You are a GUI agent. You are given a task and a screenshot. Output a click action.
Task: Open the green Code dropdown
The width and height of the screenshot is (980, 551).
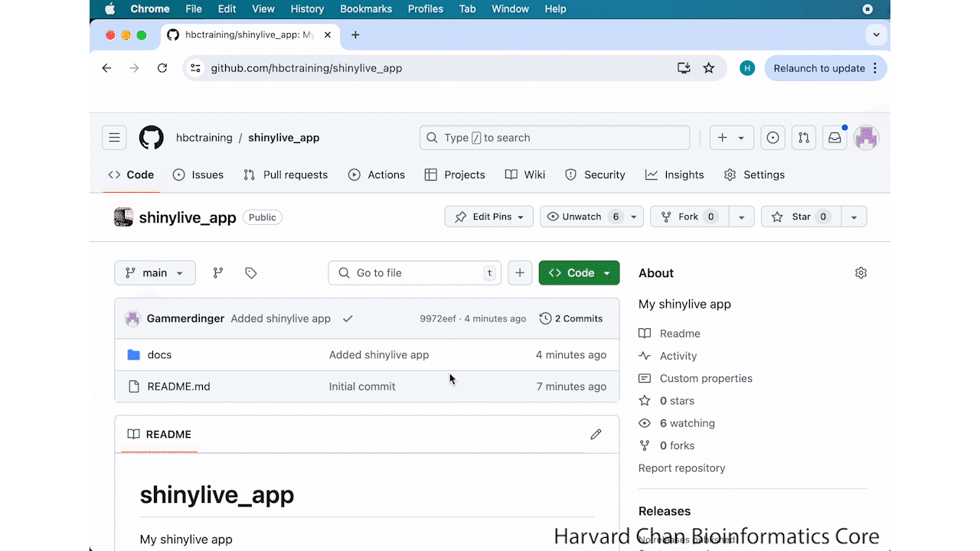pyautogui.click(x=579, y=273)
